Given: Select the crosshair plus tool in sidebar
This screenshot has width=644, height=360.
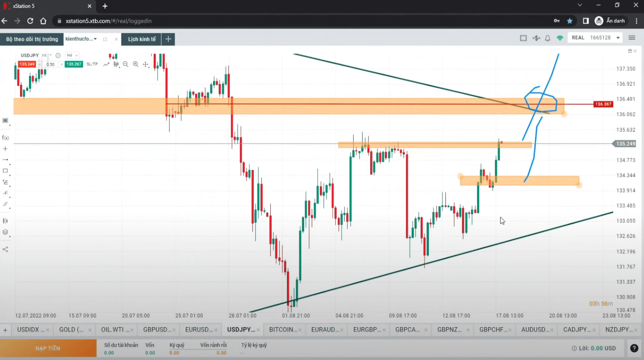Looking at the screenshot, I should tap(5, 149).
